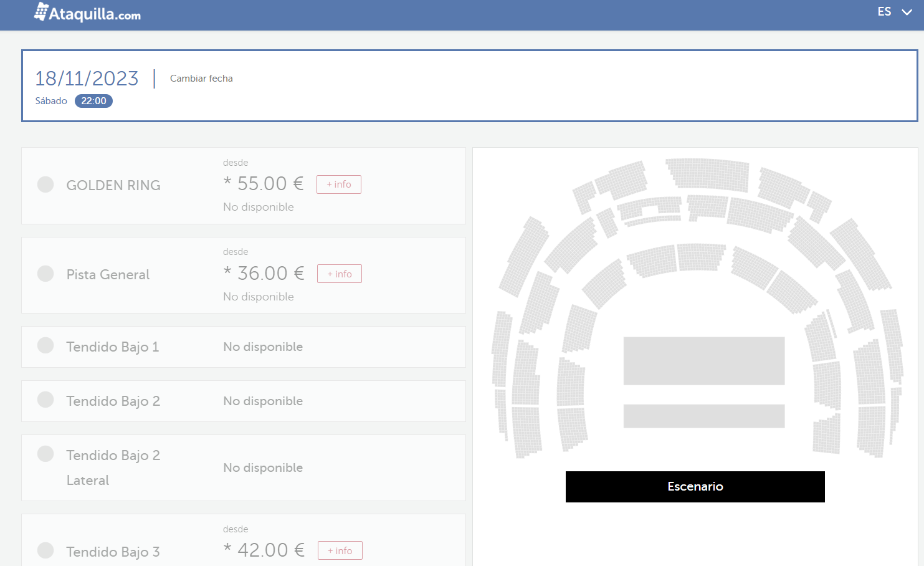Click the large central floor area on map
The width and height of the screenshot is (924, 566).
tap(704, 361)
